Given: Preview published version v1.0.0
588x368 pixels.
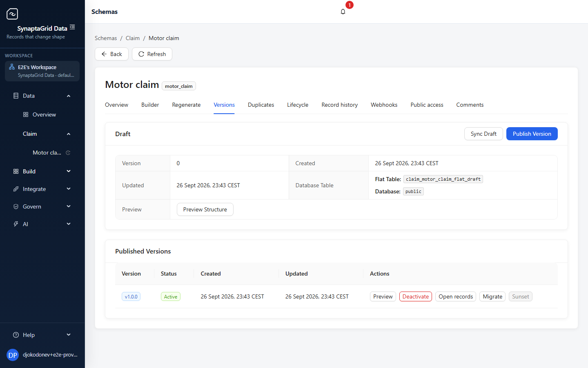Looking at the screenshot, I should coord(383,296).
